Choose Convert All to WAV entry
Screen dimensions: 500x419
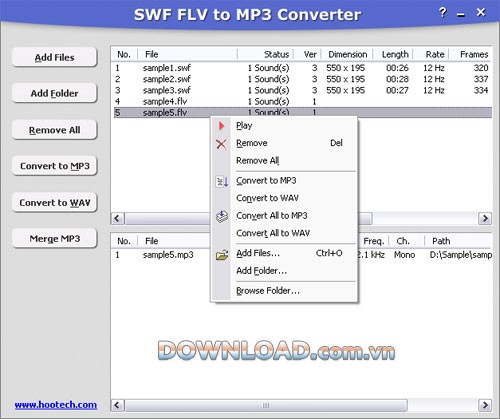(x=285, y=233)
